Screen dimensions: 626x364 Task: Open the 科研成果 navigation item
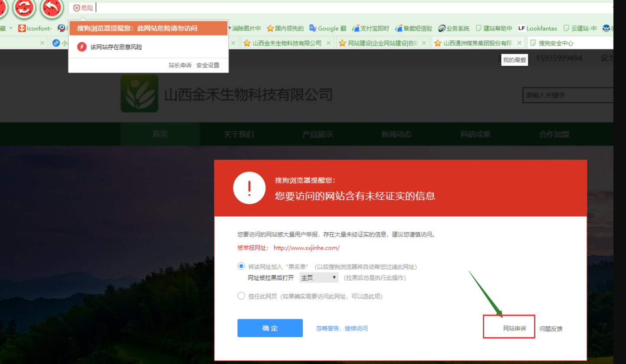pyautogui.click(x=475, y=134)
